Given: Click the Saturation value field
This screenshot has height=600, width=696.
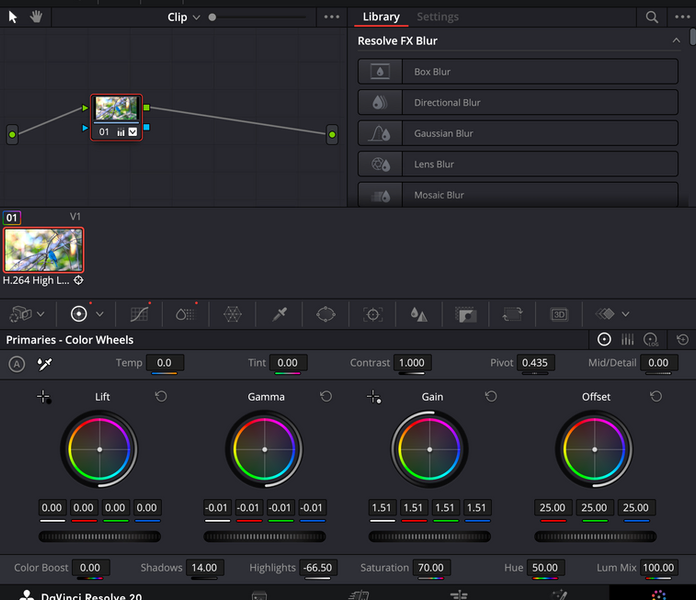Looking at the screenshot, I should point(431,568).
